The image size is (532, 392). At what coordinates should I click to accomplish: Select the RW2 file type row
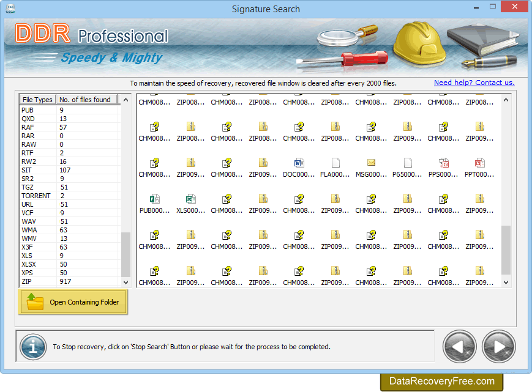[70, 161]
